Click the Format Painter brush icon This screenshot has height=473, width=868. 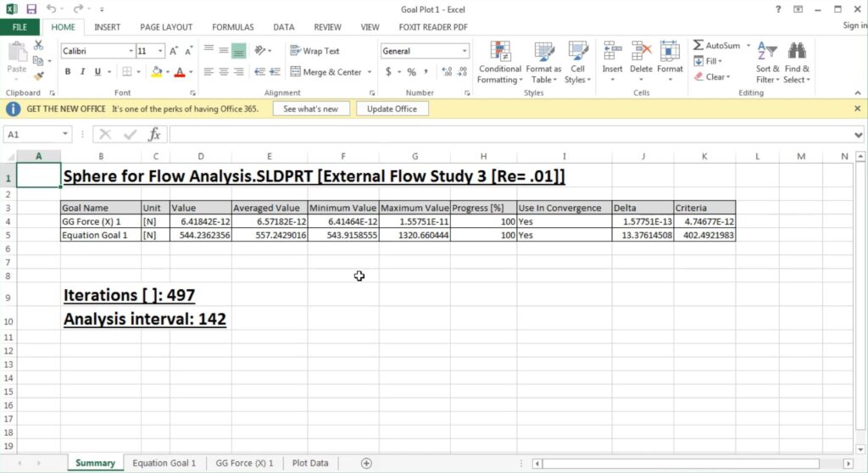pos(38,75)
